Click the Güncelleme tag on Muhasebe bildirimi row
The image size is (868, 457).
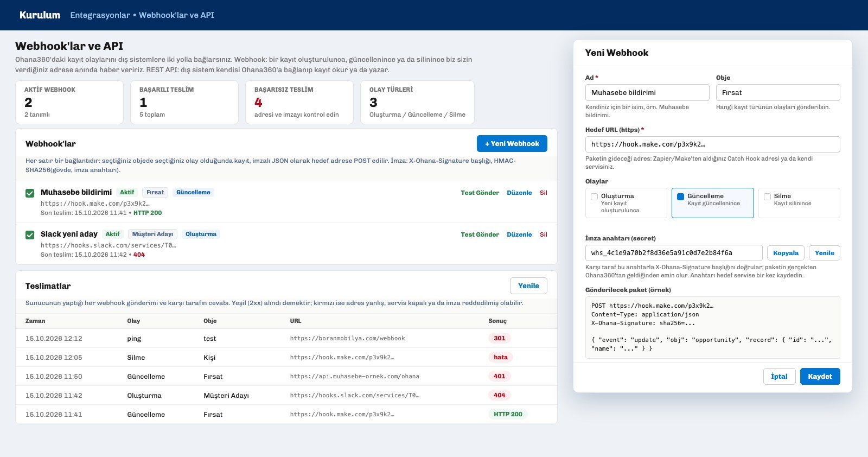pos(193,193)
